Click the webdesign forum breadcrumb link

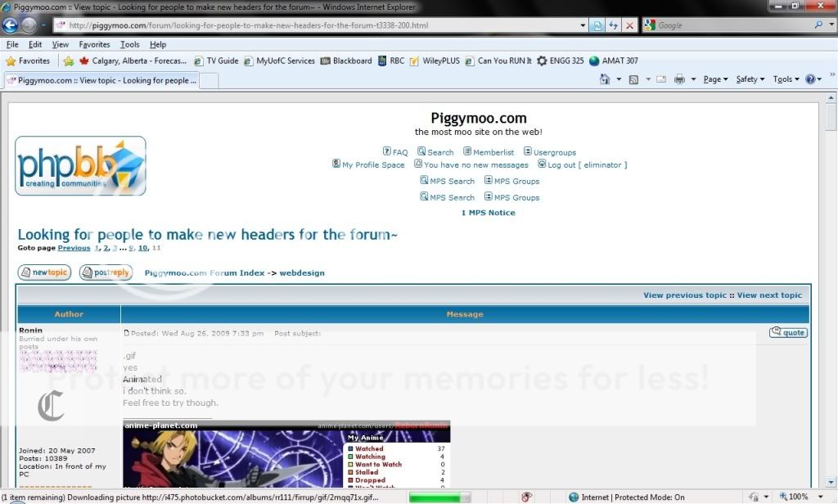(x=302, y=272)
